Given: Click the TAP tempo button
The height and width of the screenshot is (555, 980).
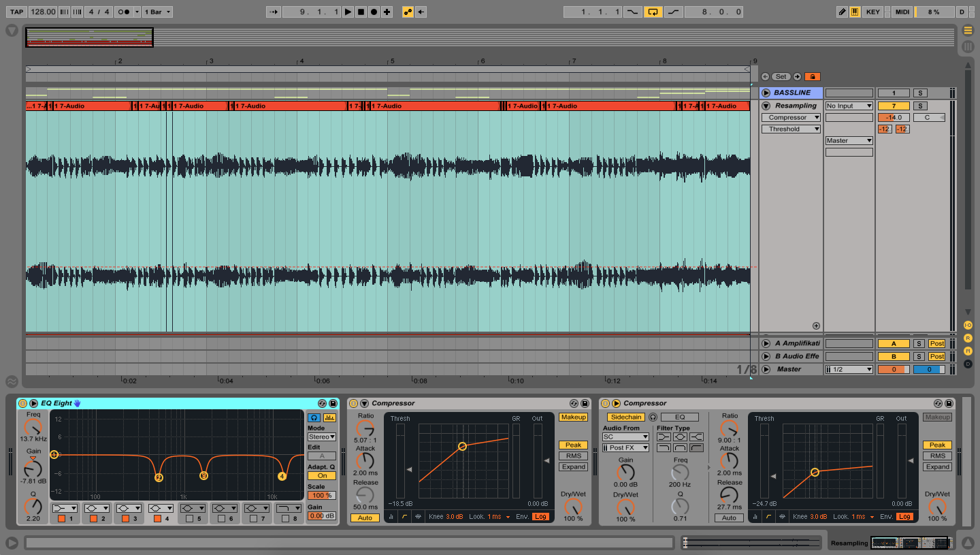Looking at the screenshot, I should coord(16,12).
